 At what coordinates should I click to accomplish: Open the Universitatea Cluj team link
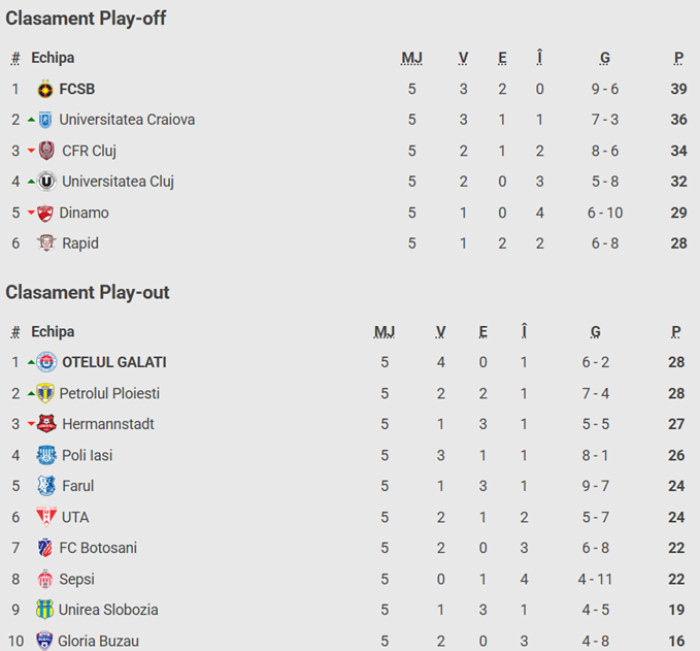[118, 182]
